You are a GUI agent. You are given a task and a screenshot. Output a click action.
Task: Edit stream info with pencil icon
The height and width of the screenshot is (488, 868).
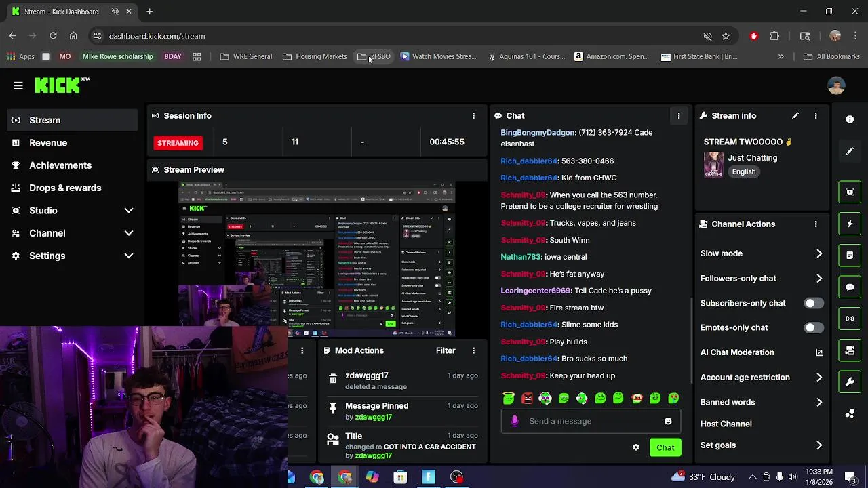click(x=795, y=116)
